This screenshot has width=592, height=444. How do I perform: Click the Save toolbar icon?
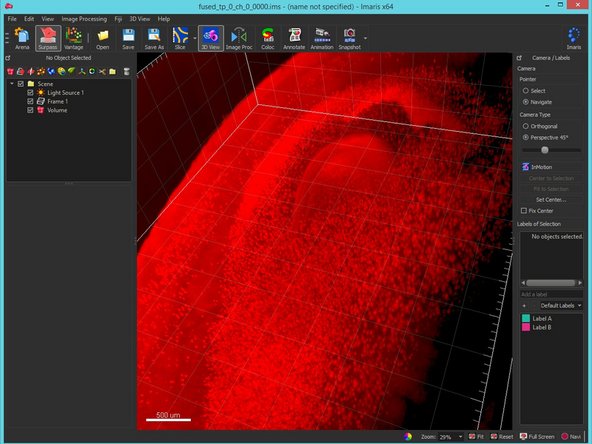click(128, 39)
